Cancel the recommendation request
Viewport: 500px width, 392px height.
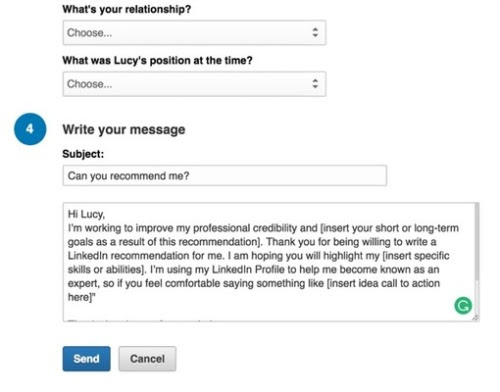coord(147,359)
